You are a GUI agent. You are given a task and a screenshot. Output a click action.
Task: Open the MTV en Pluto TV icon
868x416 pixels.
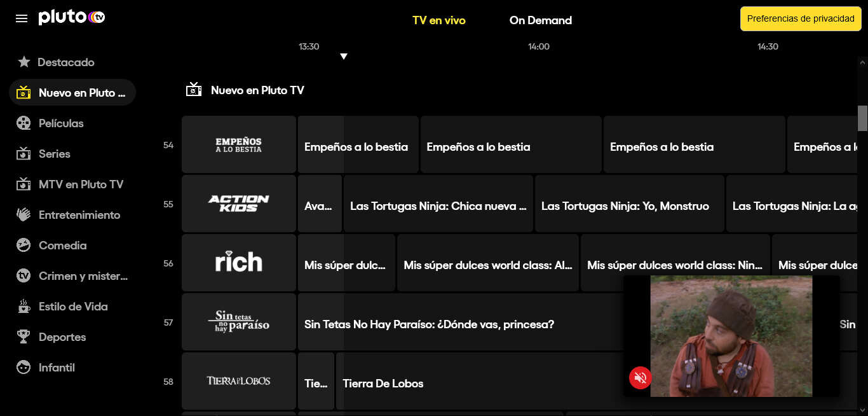pyautogui.click(x=24, y=184)
